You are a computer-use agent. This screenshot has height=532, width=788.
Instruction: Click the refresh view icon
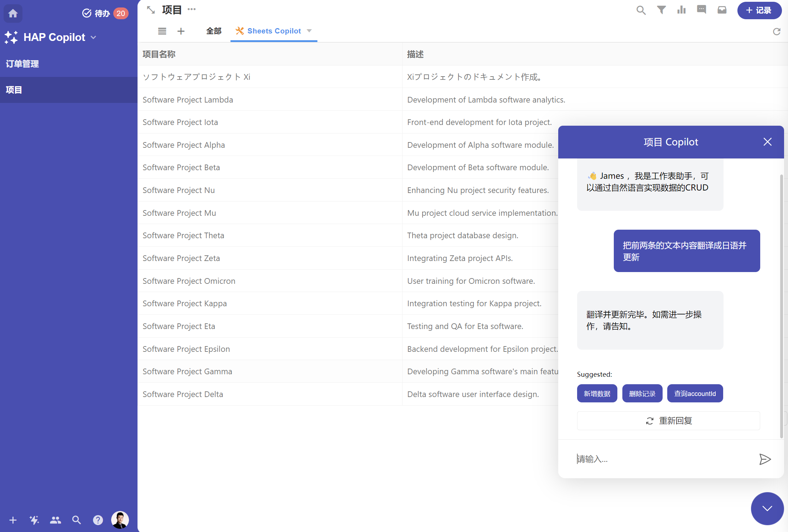tap(777, 32)
